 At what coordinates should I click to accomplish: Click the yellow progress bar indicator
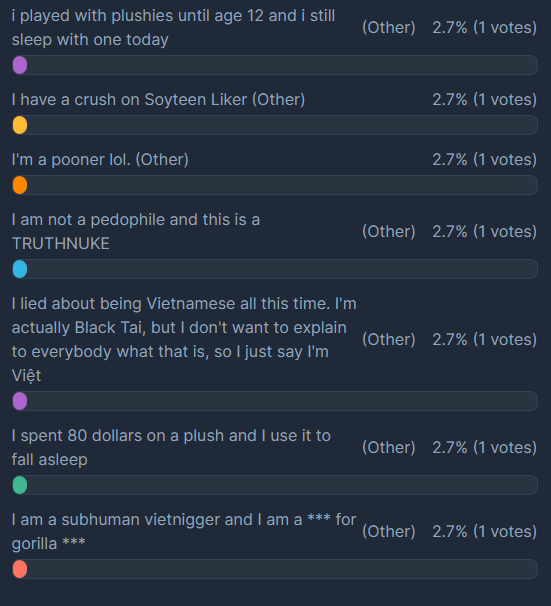tap(20, 125)
